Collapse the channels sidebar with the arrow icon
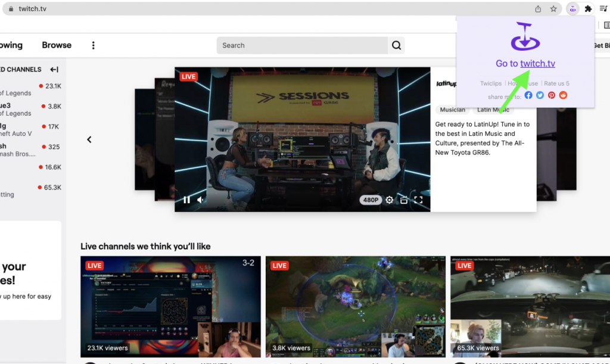The height and width of the screenshot is (364, 610). (54, 70)
